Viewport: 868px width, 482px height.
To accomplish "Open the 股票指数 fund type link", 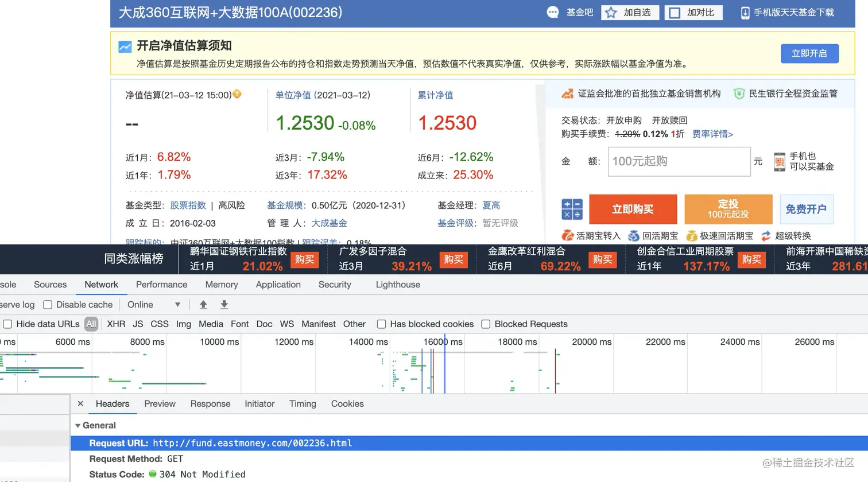I will 188,205.
